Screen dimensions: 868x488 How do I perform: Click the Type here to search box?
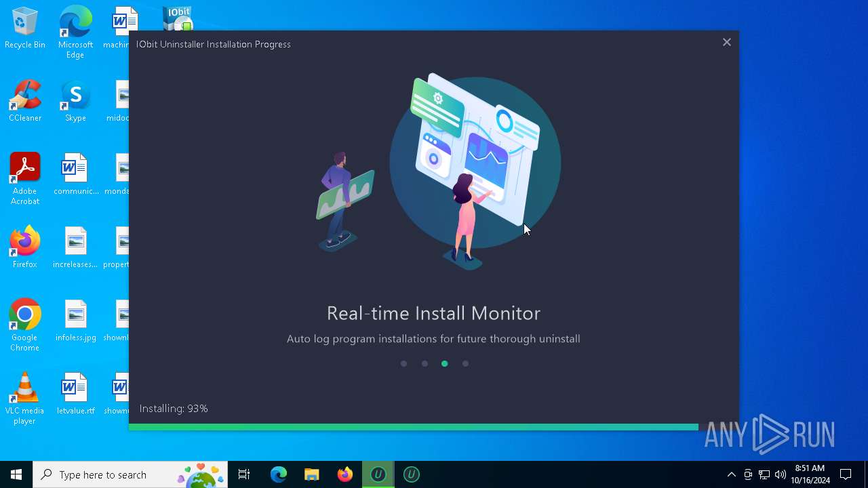131,474
